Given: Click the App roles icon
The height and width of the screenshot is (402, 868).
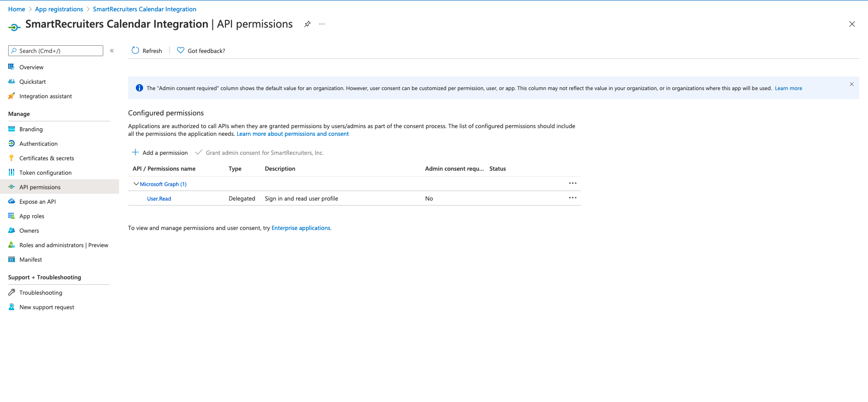Looking at the screenshot, I should point(11,216).
